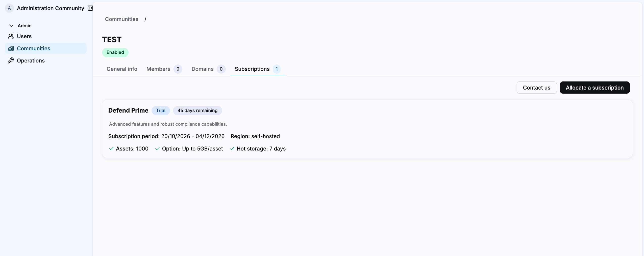Click the Defend Prime heading
Image resolution: width=644 pixels, height=256 pixels.
128,111
